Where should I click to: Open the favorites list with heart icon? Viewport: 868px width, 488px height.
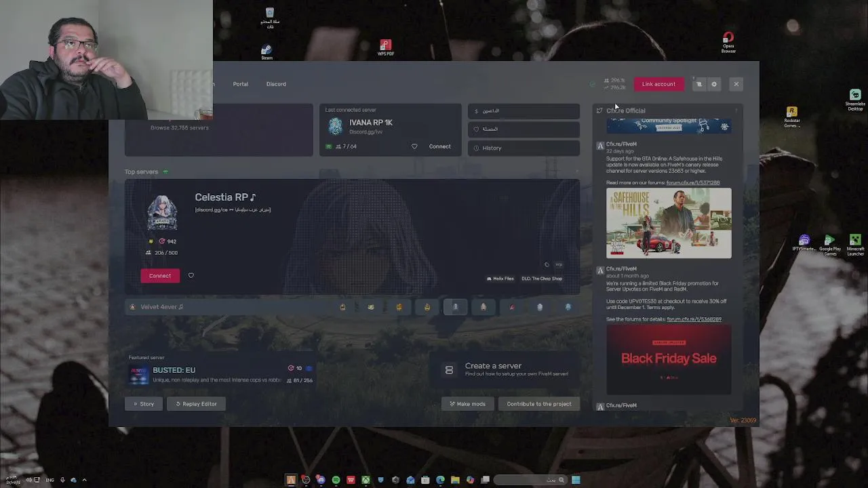coord(524,129)
